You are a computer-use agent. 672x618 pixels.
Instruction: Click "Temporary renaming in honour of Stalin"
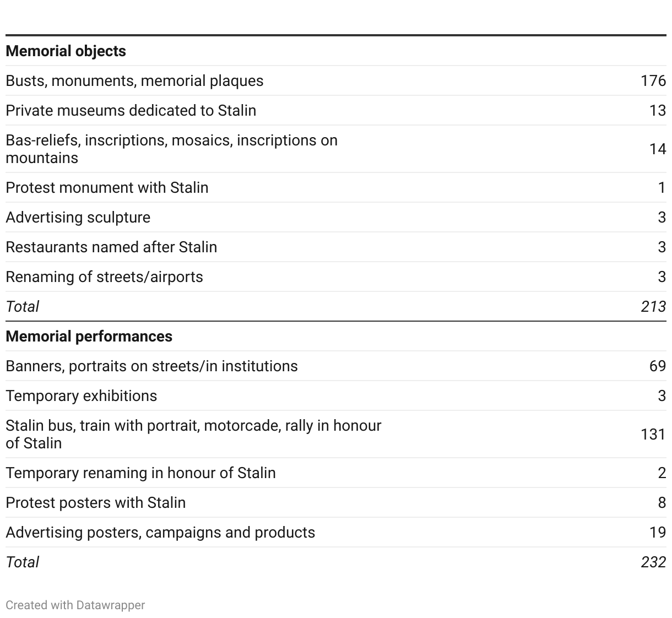140,473
